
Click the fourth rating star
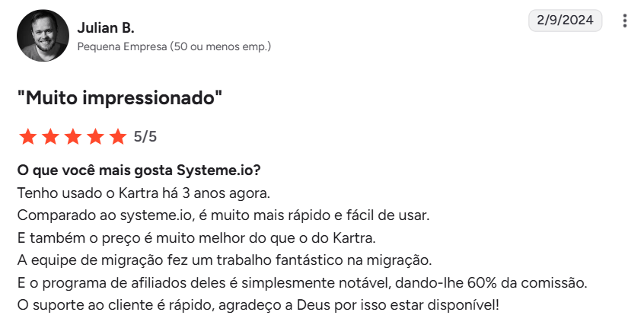tap(95, 137)
